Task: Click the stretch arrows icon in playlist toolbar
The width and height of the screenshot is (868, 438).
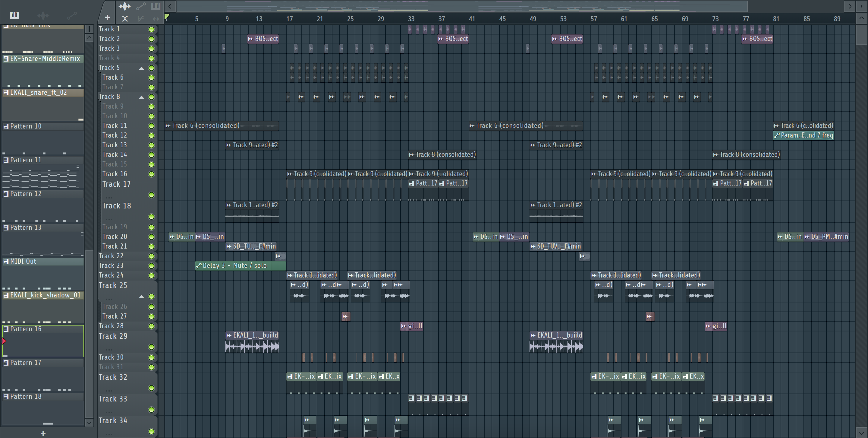Action: point(156,19)
